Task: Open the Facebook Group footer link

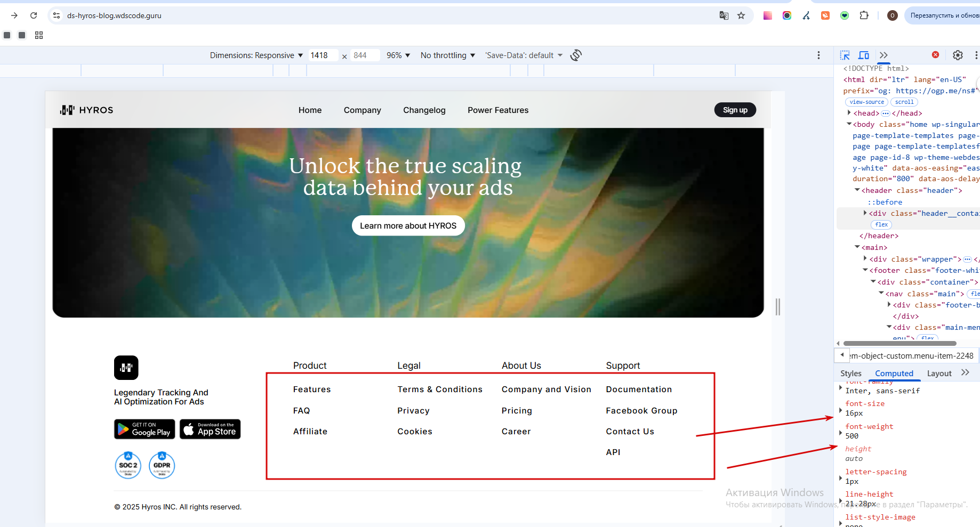Action: [641, 411]
